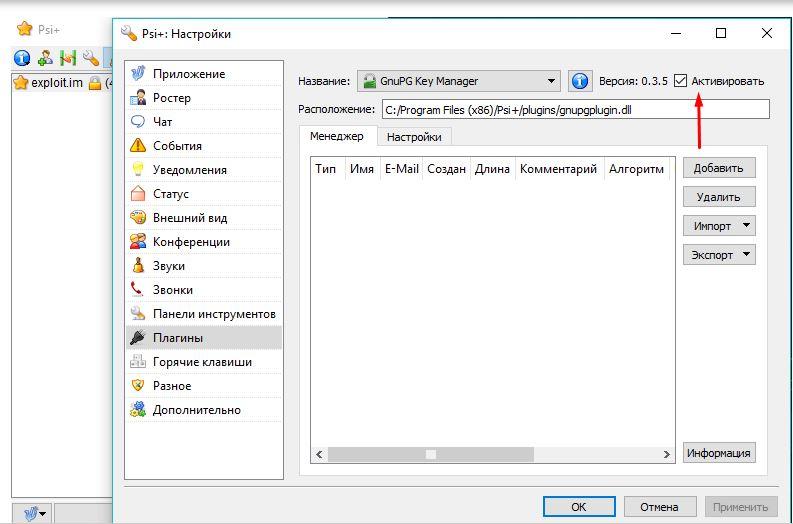Image resolution: width=793 pixels, height=524 pixels.
Task: Click the padlock icon next to exploit.im
Action: [x=95, y=83]
